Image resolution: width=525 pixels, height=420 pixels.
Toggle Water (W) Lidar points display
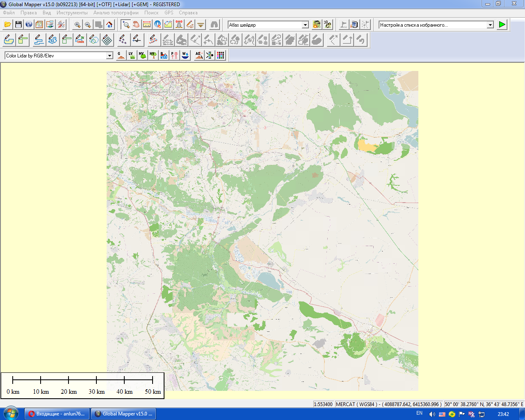pyautogui.click(x=185, y=55)
